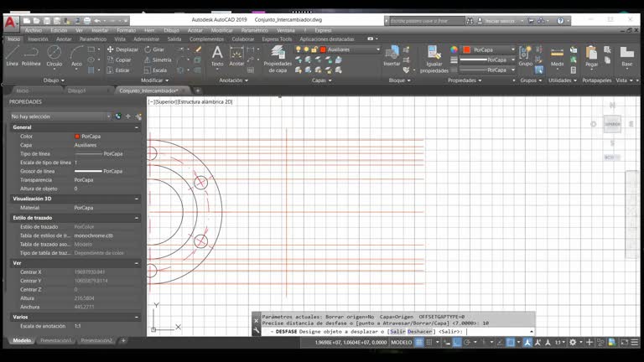Image resolution: width=644 pixels, height=362 pixels.
Task: Expand the Dibujo panel flyout
Action: click(54, 80)
